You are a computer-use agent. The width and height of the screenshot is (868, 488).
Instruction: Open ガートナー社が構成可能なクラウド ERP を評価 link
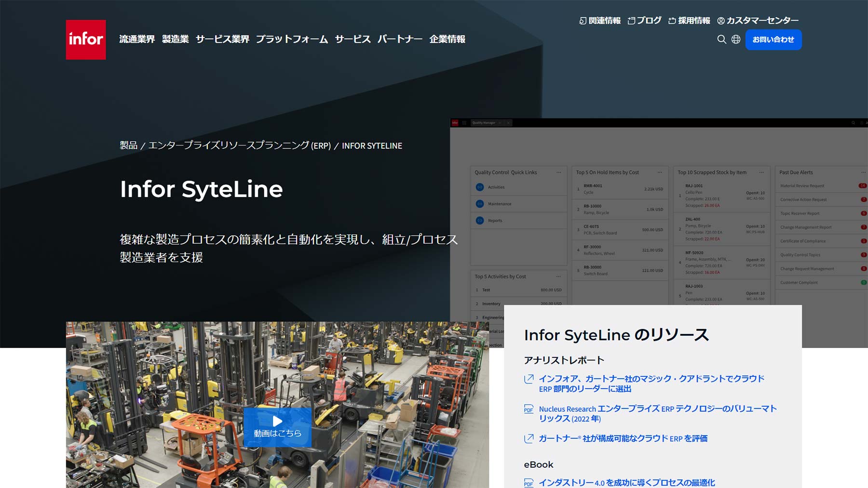[623, 438]
